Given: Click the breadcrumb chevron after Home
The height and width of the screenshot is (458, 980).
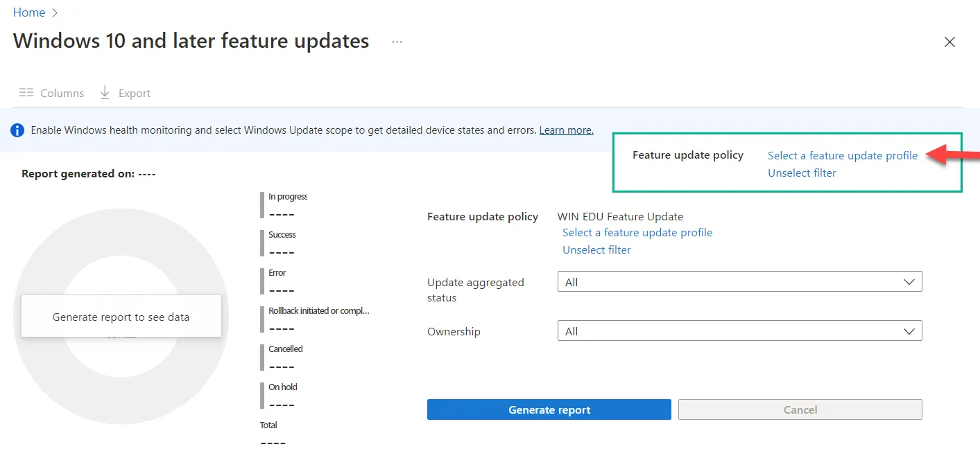Looking at the screenshot, I should [x=55, y=12].
